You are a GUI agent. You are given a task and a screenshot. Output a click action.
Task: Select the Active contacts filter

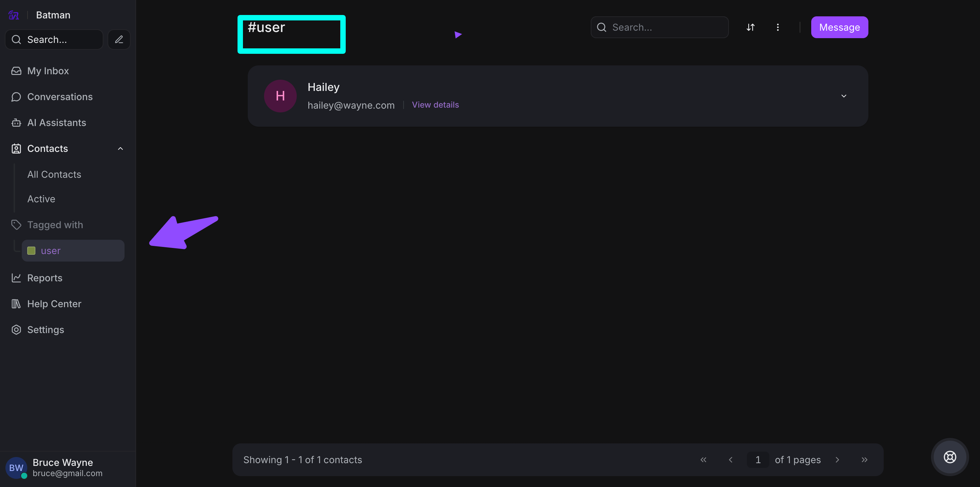click(41, 199)
